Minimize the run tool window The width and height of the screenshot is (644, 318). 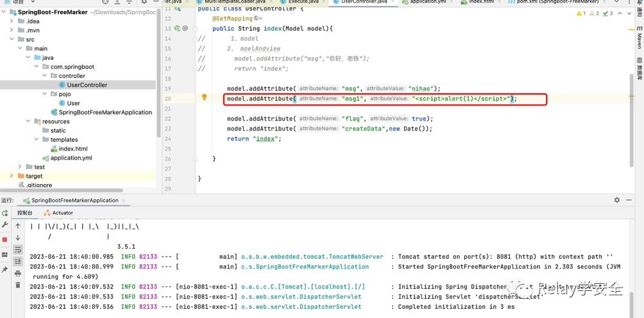[x=629, y=200]
